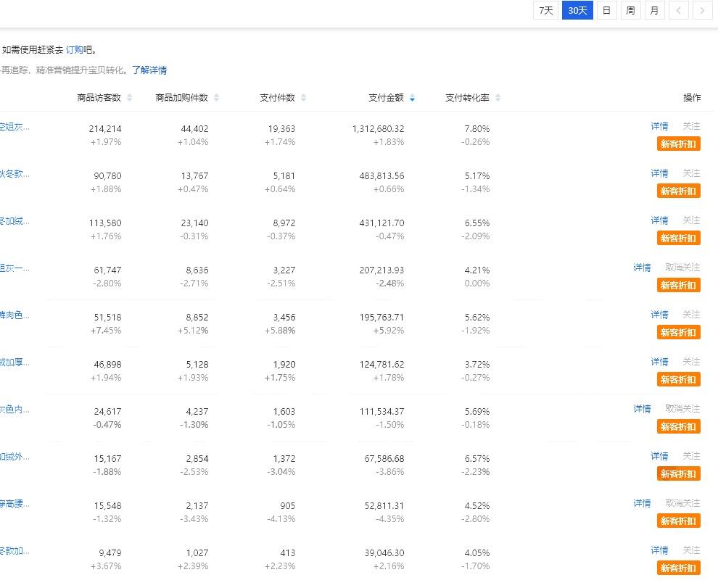Select add-to-cart count 8,852 cell
This screenshot has width=718, height=588.
coord(197,318)
